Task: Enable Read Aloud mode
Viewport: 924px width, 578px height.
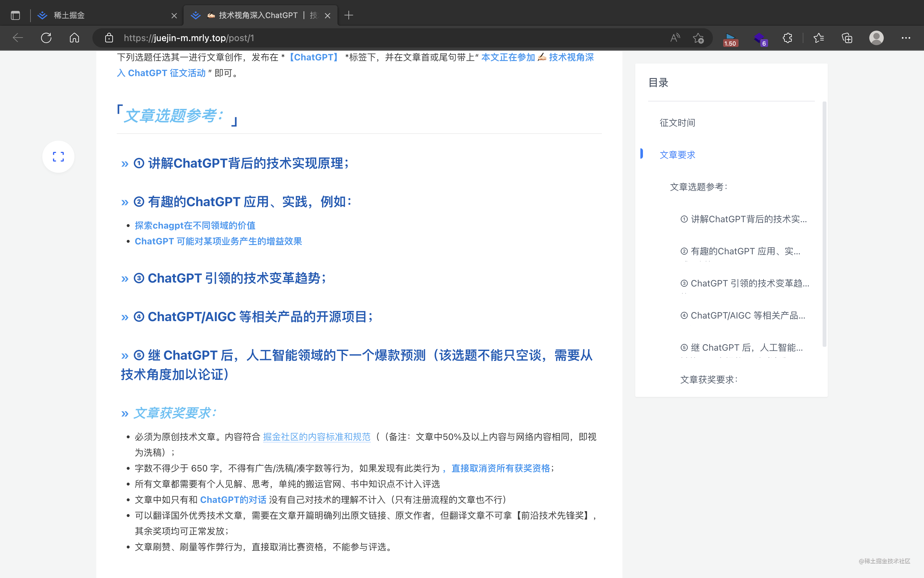Action: pos(675,38)
